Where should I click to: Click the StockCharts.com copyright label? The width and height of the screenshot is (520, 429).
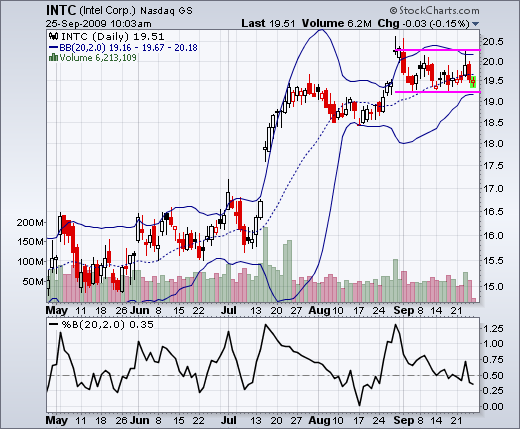click(x=435, y=11)
